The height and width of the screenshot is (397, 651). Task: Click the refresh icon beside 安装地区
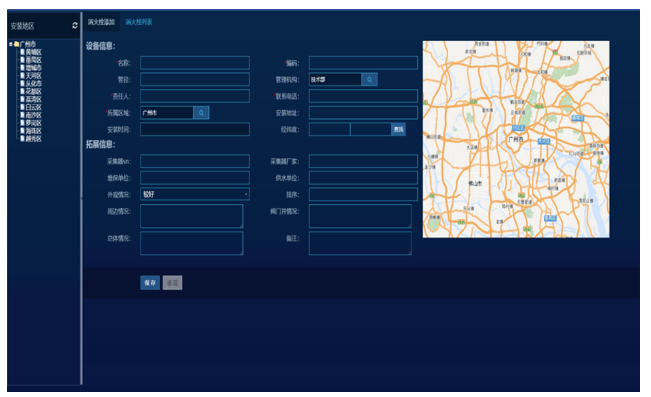click(75, 26)
